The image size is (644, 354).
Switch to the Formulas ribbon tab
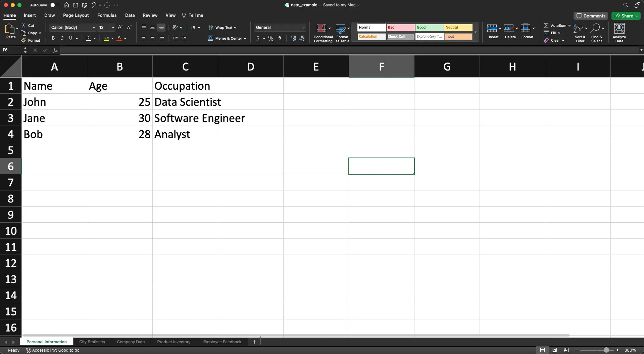[107, 15]
